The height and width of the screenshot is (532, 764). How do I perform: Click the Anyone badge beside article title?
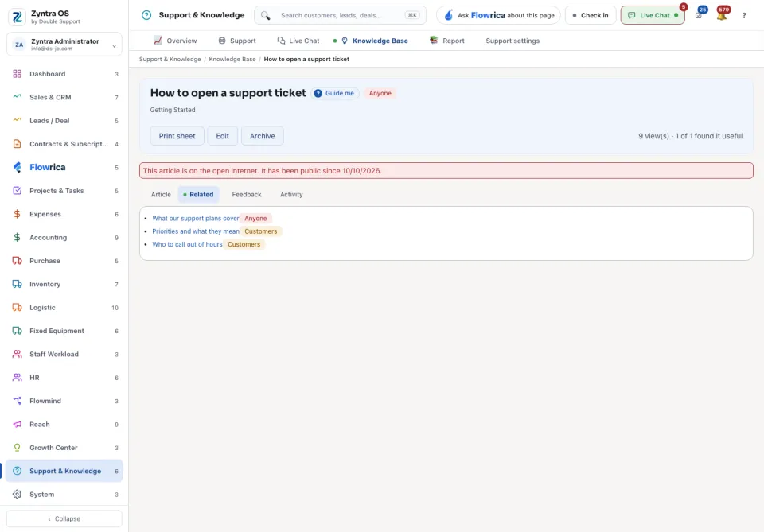coord(380,94)
